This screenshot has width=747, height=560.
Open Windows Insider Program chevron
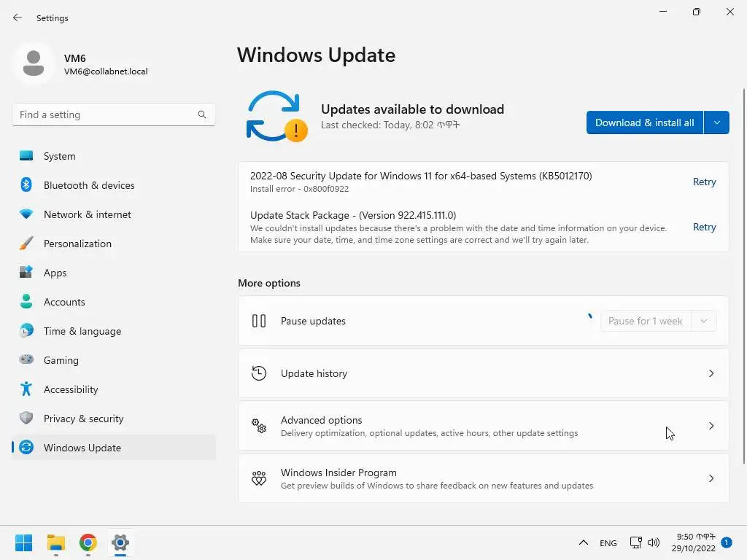tap(711, 478)
